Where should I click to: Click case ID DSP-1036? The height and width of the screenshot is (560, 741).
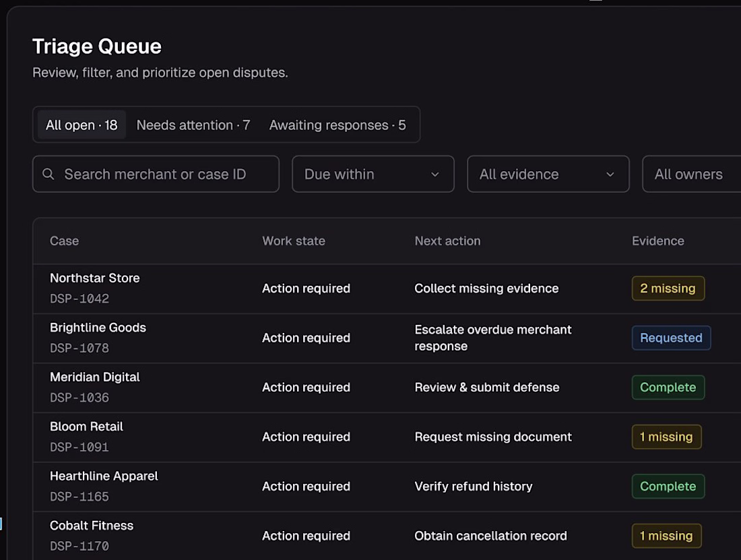pos(79,398)
